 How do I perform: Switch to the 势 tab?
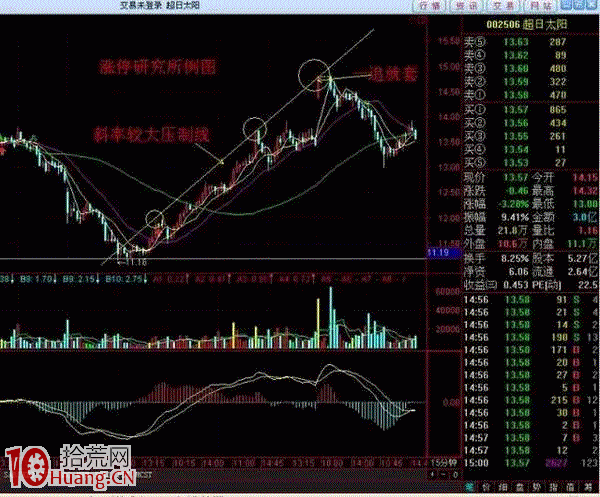536,487
